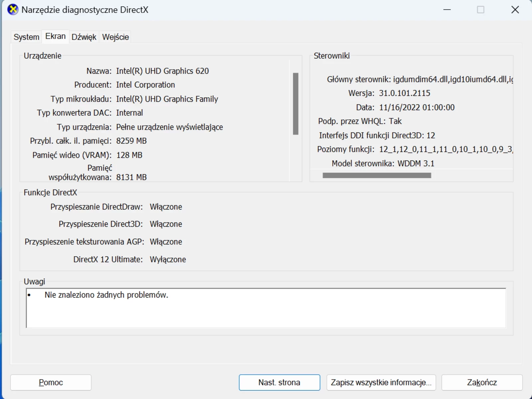Click the driver version 31.0.101.2115

[x=405, y=93]
